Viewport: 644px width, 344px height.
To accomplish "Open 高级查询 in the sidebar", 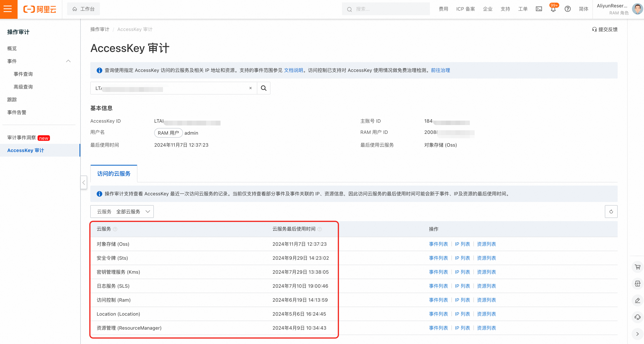I will [x=23, y=87].
